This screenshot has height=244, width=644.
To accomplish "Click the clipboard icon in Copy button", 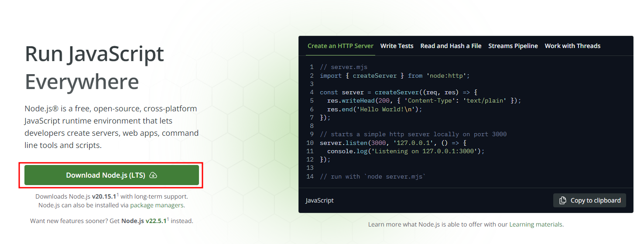I will [563, 200].
